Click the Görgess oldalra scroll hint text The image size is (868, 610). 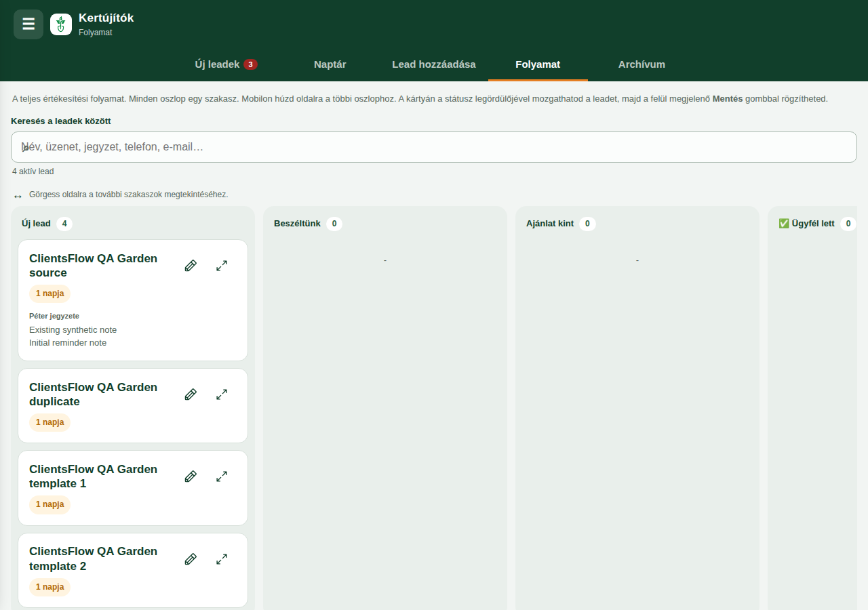coord(129,195)
